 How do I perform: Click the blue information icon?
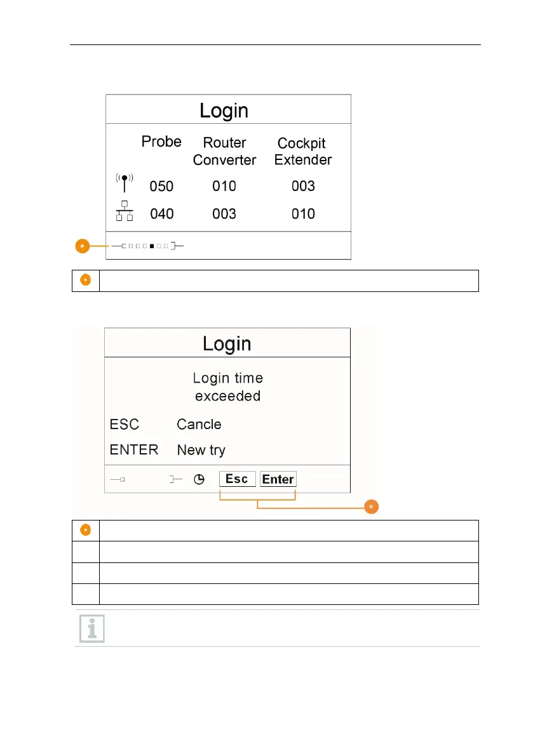(x=91, y=628)
